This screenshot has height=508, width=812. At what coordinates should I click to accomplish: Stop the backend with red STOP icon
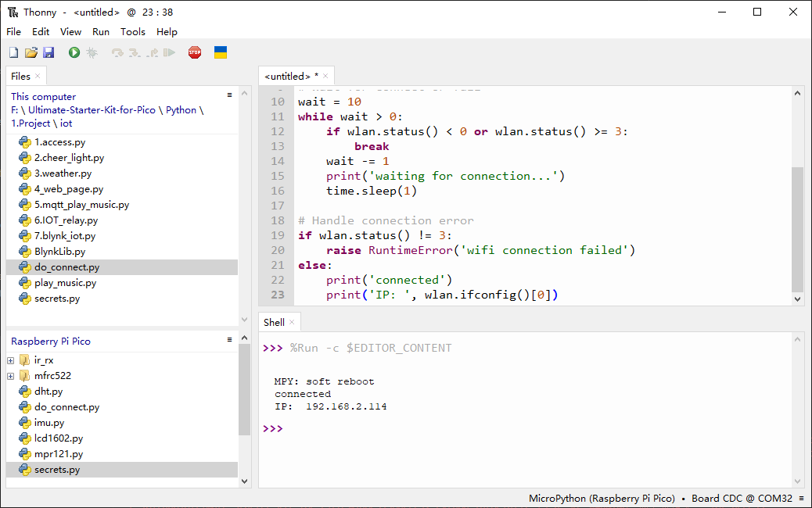tap(195, 52)
